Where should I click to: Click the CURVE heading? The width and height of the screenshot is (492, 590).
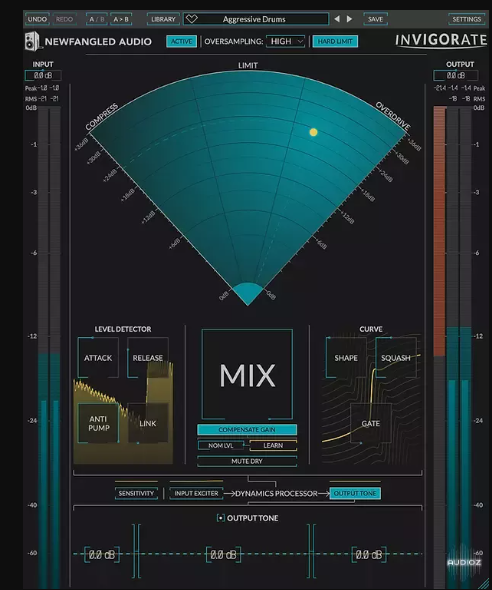coord(371,329)
